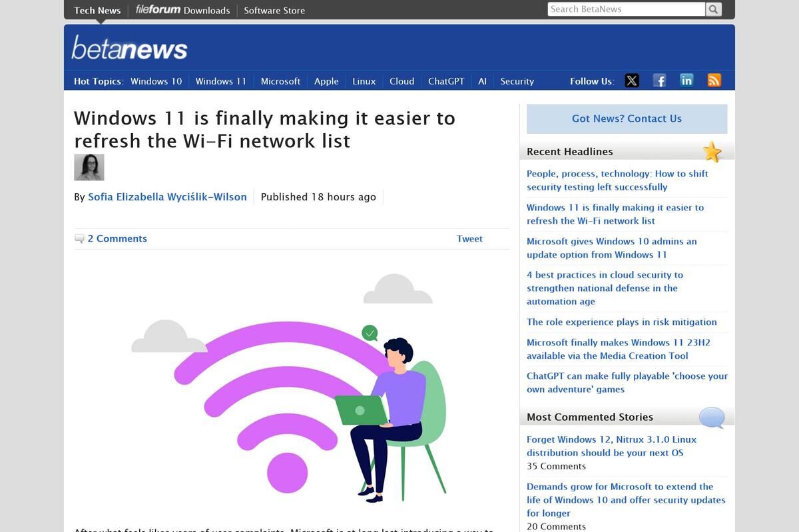Screen dimensions: 799x532
Task: Open the X (Twitter) follow icon
Action: 632,81
